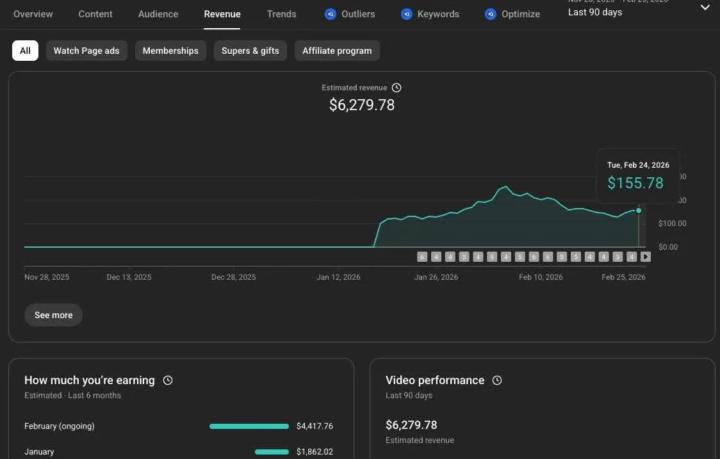The width and height of the screenshot is (720, 459).
Task: Click the info icon next to Video performance
Action: (x=497, y=380)
